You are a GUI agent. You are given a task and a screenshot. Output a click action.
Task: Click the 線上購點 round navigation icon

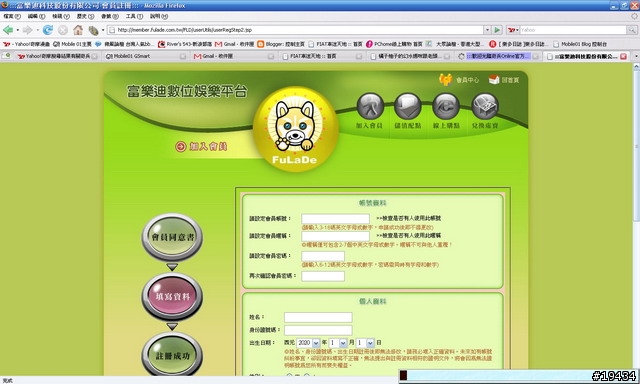[446, 106]
